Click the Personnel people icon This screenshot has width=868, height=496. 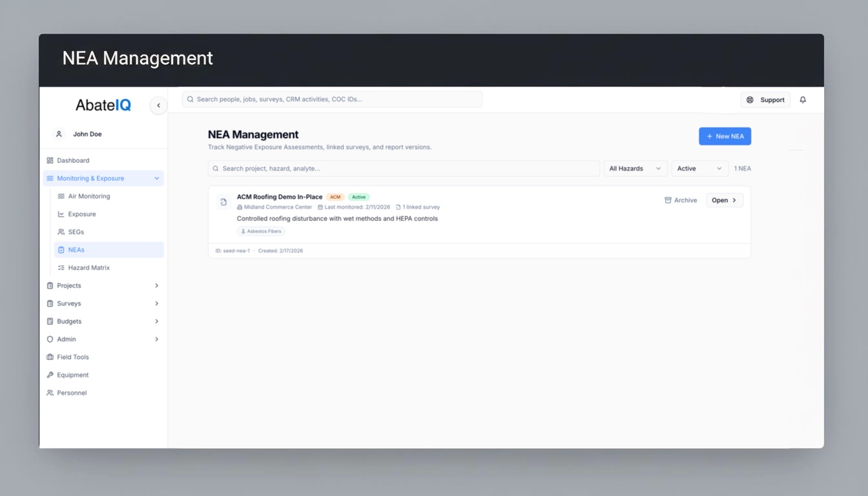[50, 393]
